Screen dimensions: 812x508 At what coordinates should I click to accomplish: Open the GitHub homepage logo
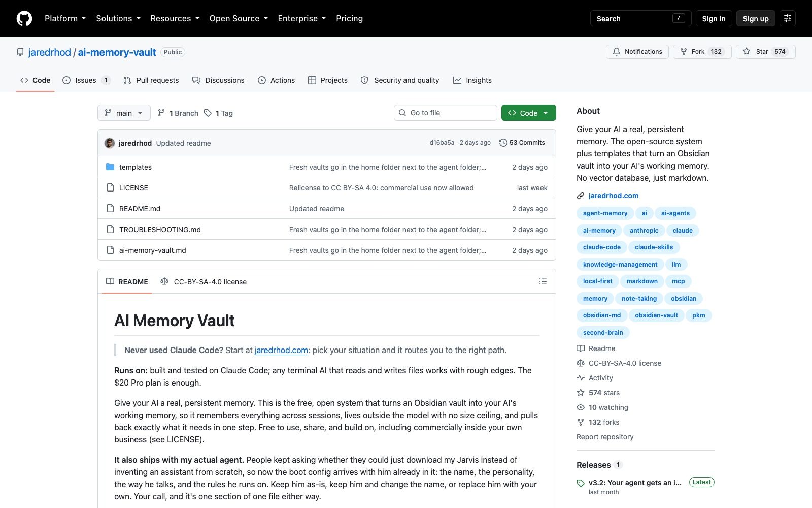coord(24,18)
